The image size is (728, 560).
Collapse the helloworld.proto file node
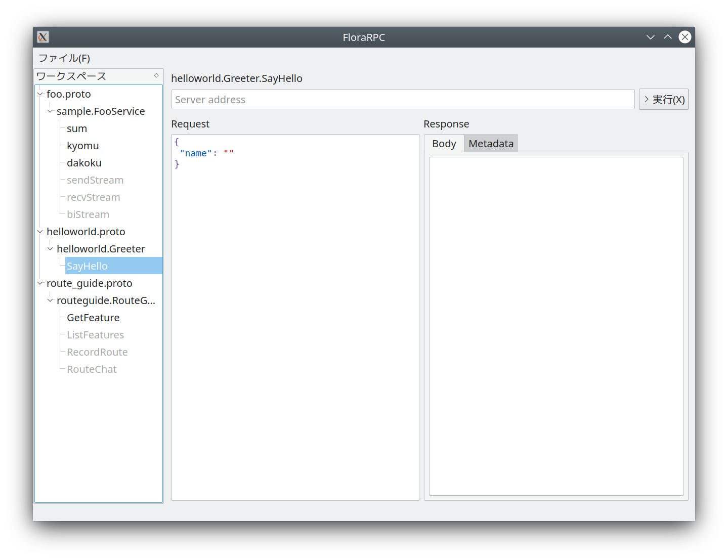(x=40, y=232)
